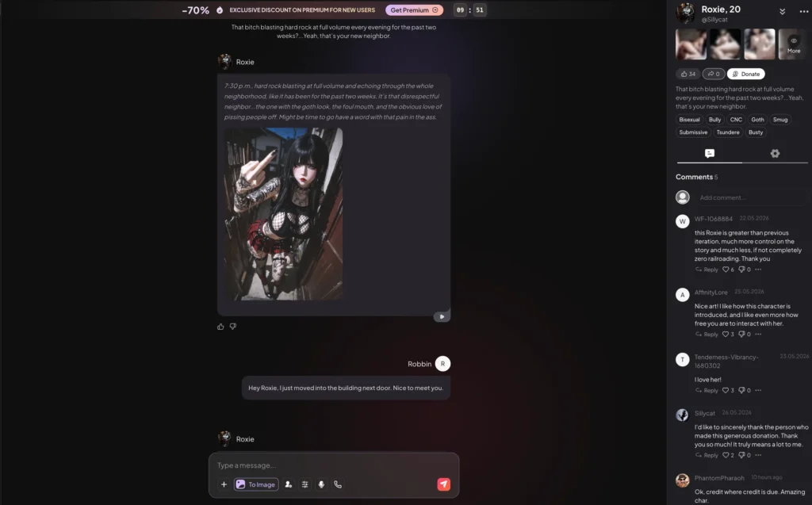
Task: Click the Add comment field
Action: pos(751,197)
